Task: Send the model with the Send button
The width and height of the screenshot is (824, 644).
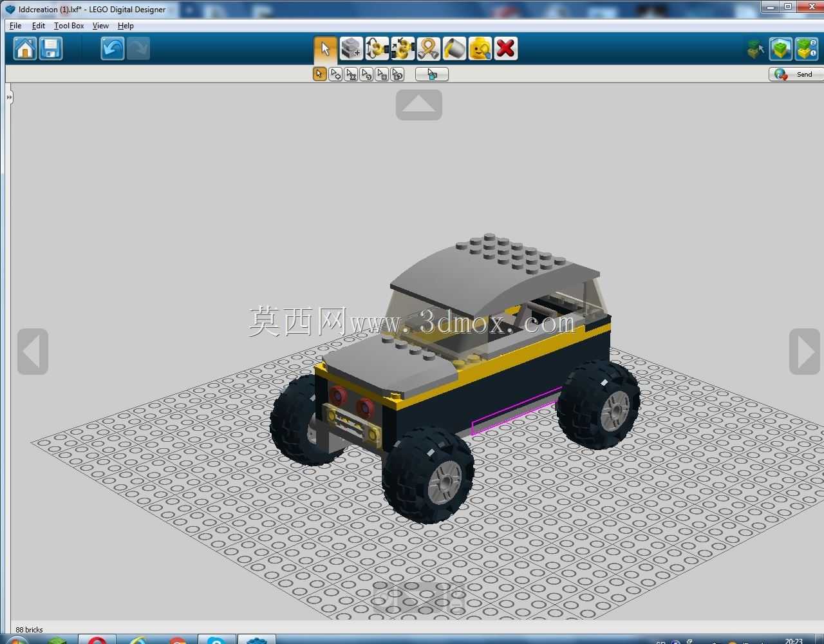Action: pos(796,74)
